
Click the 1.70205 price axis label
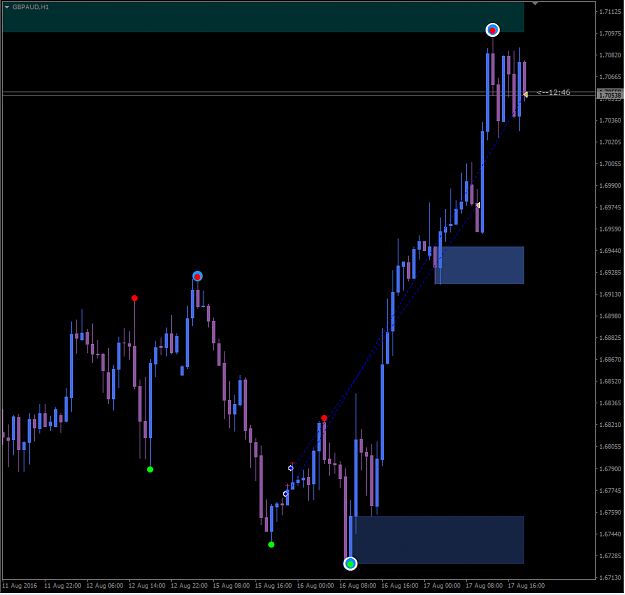(610, 142)
